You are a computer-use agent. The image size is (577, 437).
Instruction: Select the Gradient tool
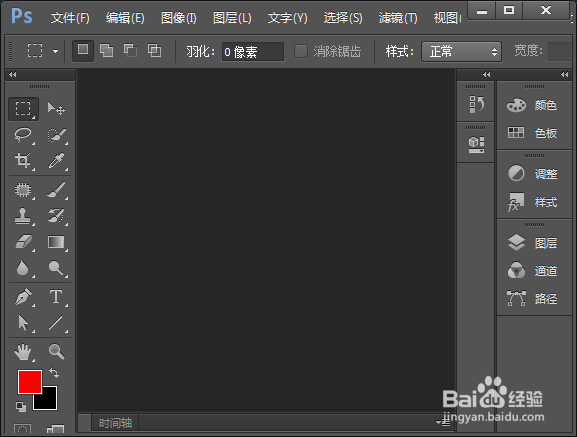56,242
